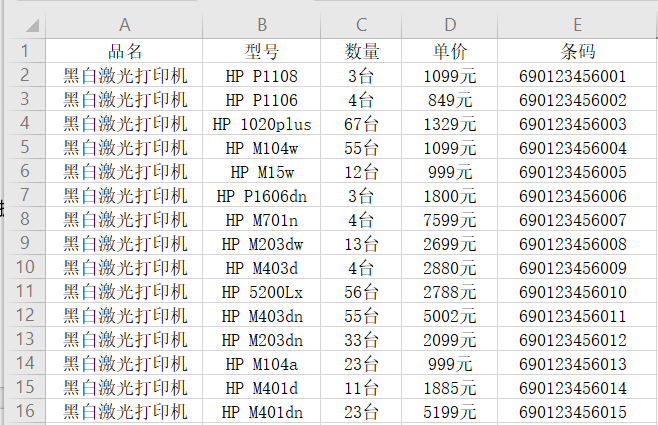Select column D header
The width and height of the screenshot is (658, 425).
click(450, 25)
